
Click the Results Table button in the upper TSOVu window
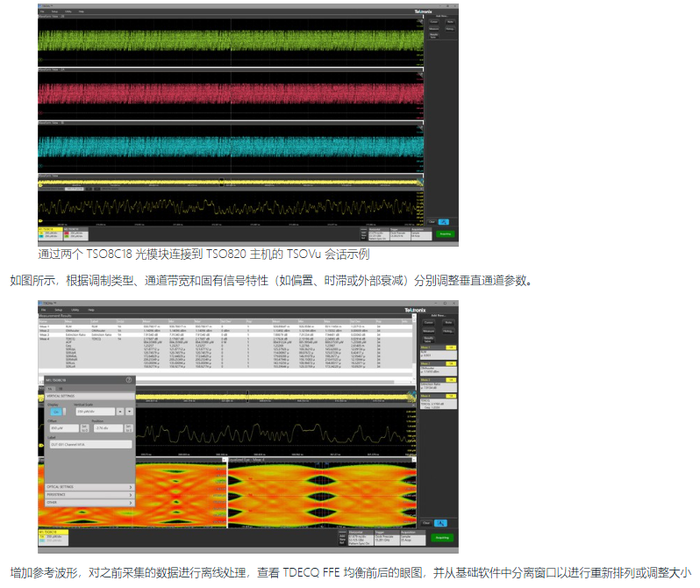click(x=434, y=36)
